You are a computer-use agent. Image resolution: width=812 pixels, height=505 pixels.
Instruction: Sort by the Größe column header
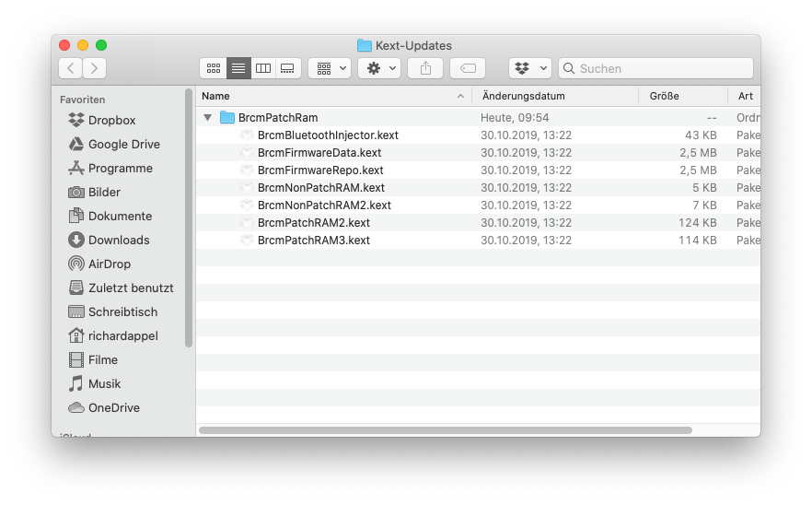click(x=683, y=96)
